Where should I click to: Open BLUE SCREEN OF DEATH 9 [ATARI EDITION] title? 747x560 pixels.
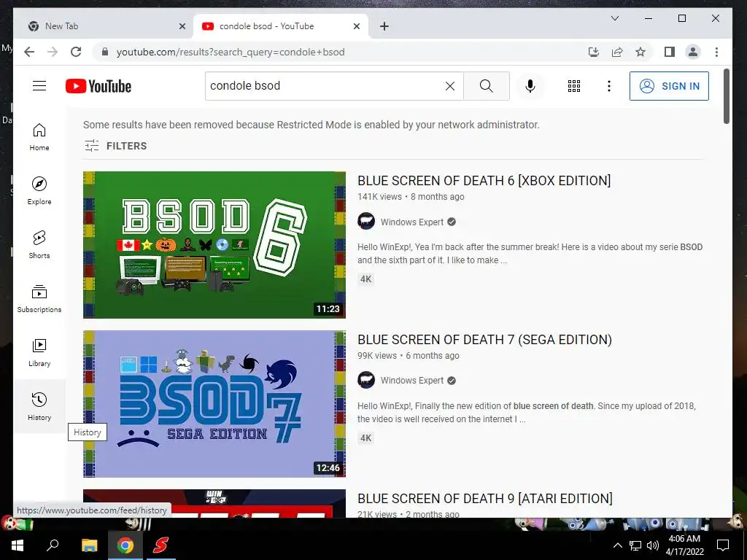485,499
